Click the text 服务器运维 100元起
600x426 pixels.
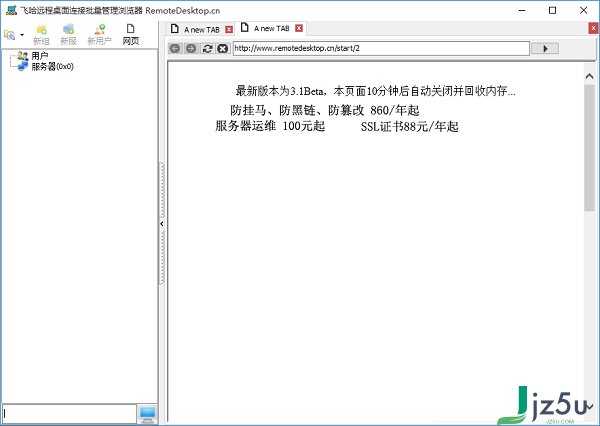(270, 126)
